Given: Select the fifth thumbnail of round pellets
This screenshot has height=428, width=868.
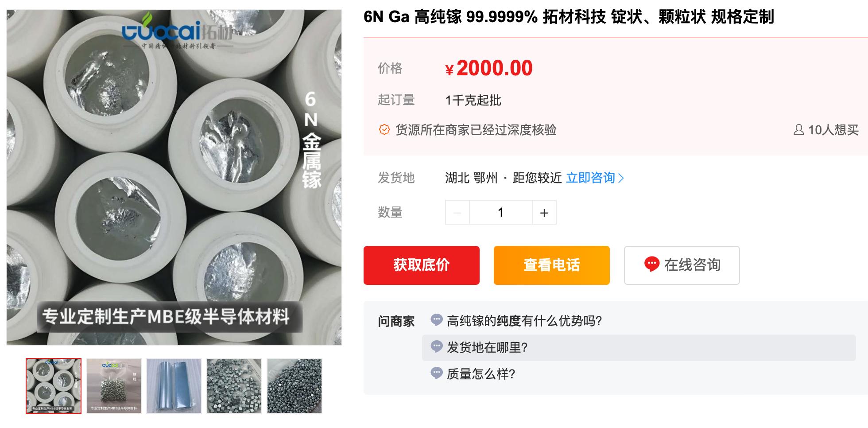Looking at the screenshot, I should 294,386.
